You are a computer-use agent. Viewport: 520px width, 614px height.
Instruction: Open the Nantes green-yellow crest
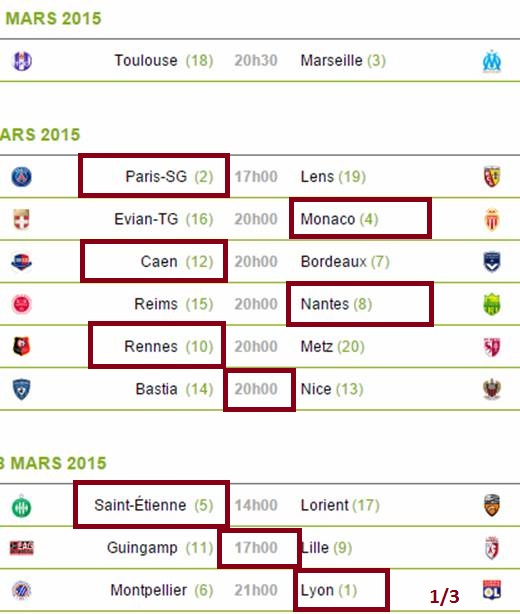491,304
